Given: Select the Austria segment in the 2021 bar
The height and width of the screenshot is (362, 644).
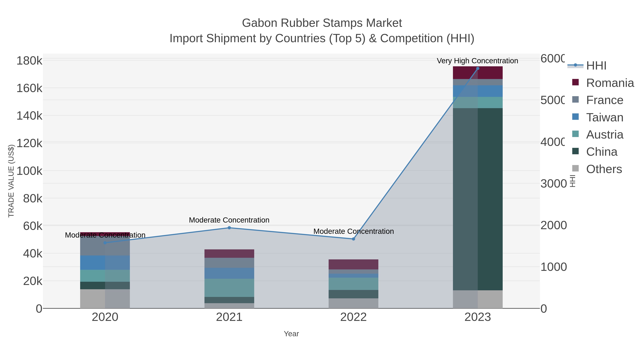Looking at the screenshot, I should (x=229, y=288).
